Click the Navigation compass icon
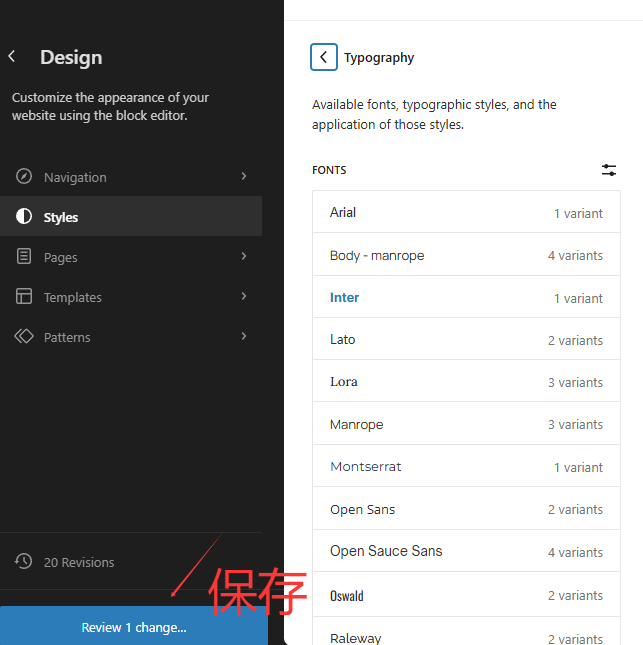The image size is (643, 645). [x=24, y=177]
